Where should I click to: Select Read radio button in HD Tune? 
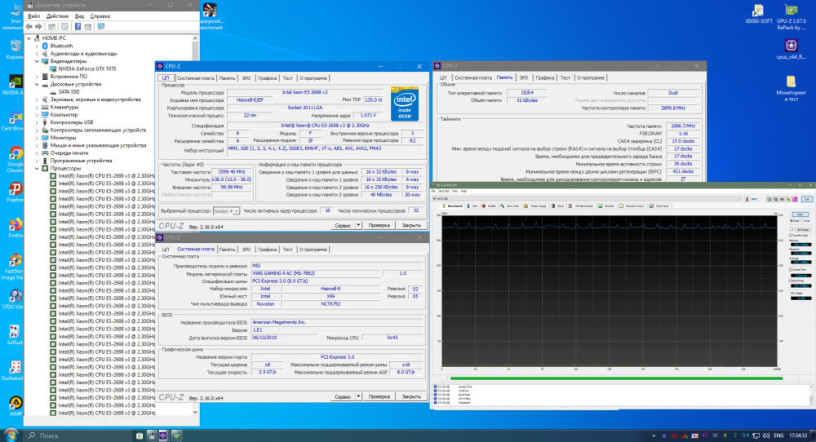793,221
